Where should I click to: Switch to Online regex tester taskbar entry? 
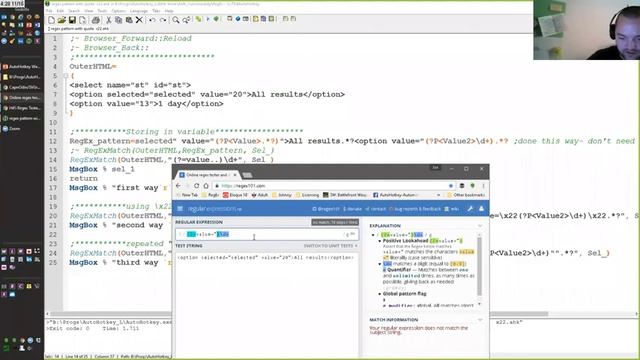tap(21, 98)
